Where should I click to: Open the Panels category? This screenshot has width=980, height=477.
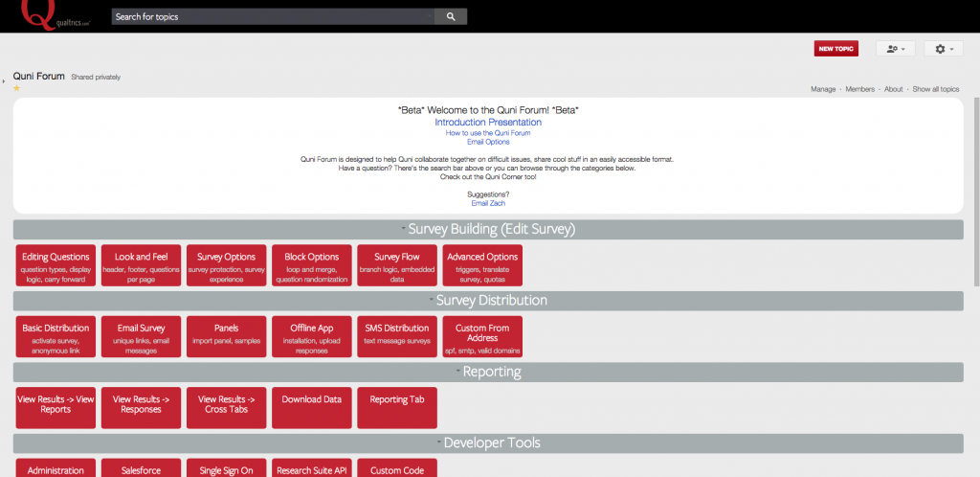click(226, 336)
